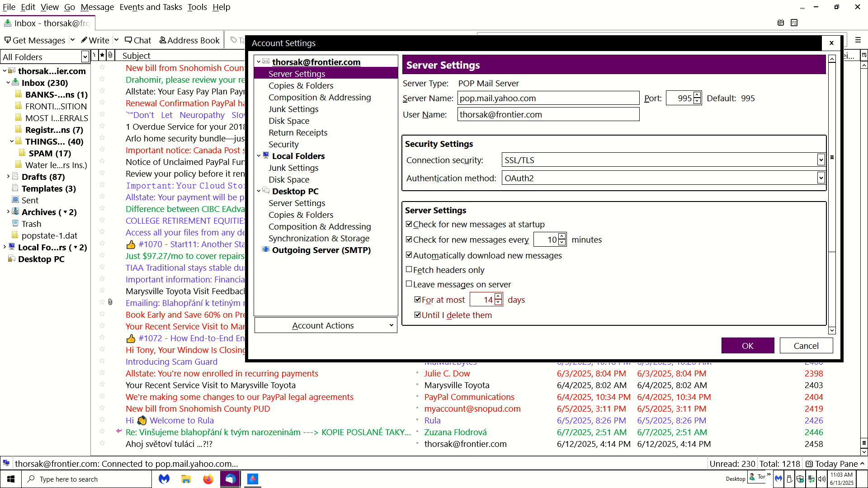Click the Desktop PC account in folder pane
Screen dimensions: 868x488
41,259
